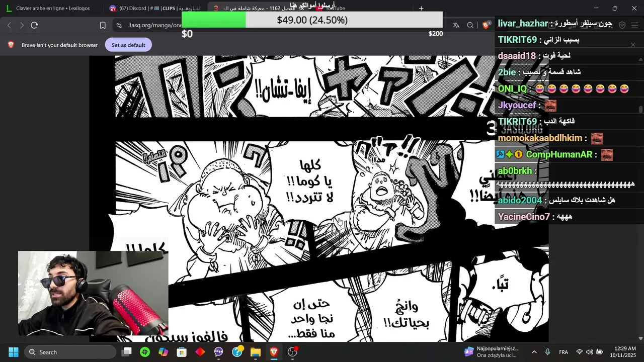Image resolution: width=644 pixels, height=362 pixels.
Task: Click Set as default button
Action: click(x=128, y=45)
